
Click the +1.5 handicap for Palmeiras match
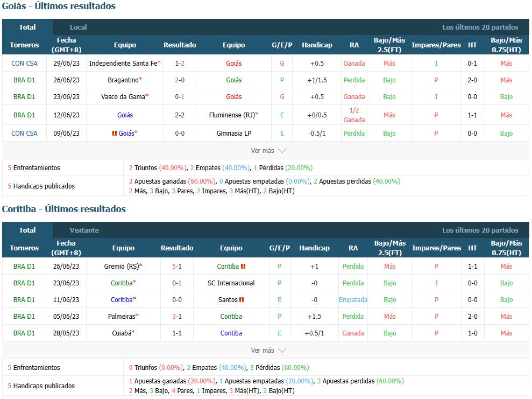point(314,317)
